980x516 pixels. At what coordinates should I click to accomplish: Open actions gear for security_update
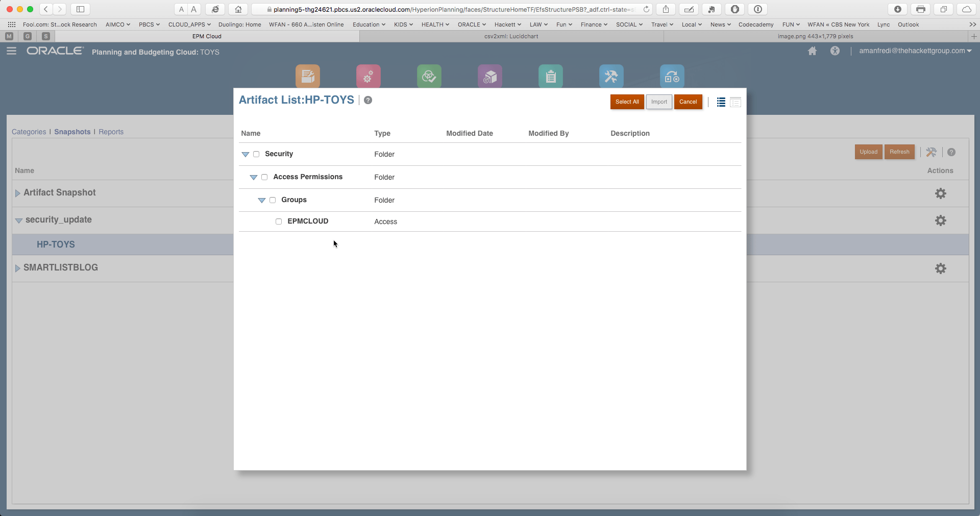click(x=941, y=220)
